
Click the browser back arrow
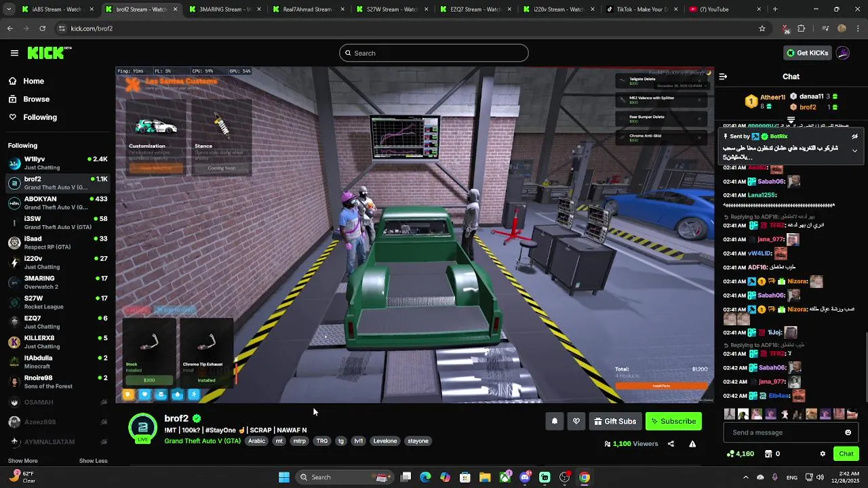(9, 28)
